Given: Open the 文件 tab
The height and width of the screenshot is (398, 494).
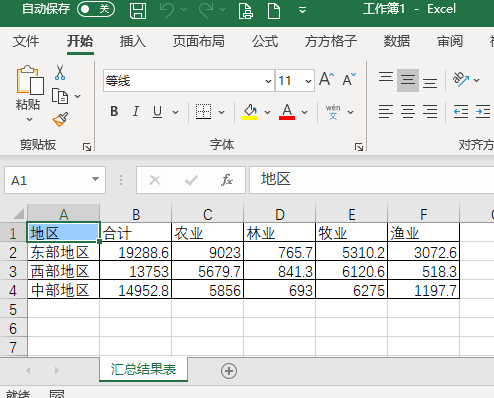Looking at the screenshot, I should pos(26,41).
